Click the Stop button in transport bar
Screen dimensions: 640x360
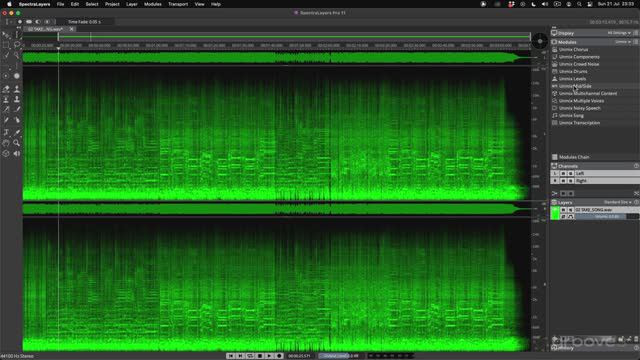(260, 356)
